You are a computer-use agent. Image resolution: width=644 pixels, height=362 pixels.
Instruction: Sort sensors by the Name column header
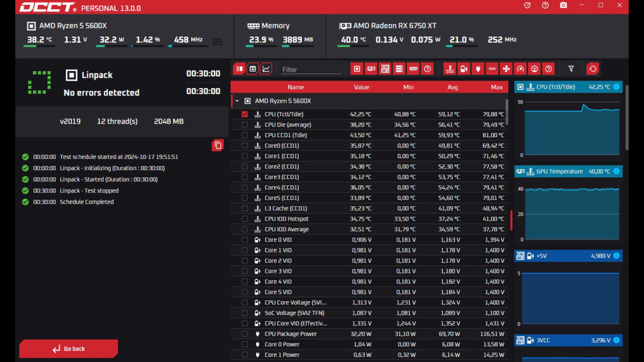pyautogui.click(x=295, y=87)
